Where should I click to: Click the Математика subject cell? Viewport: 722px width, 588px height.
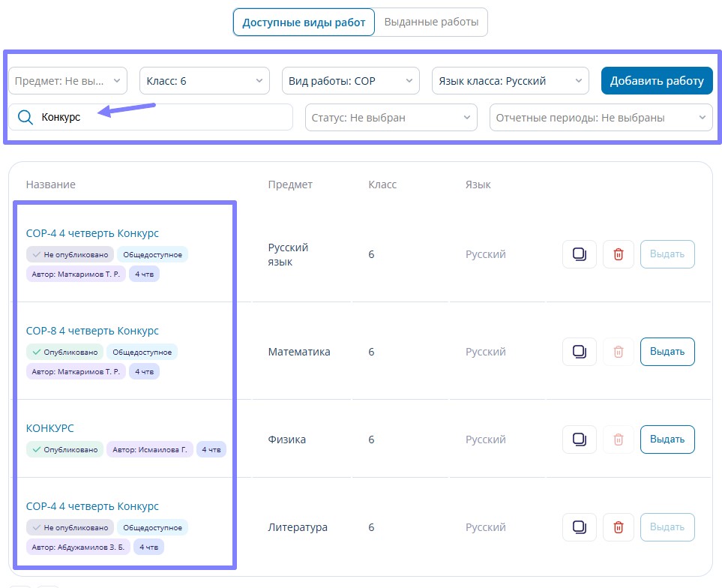pos(299,352)
